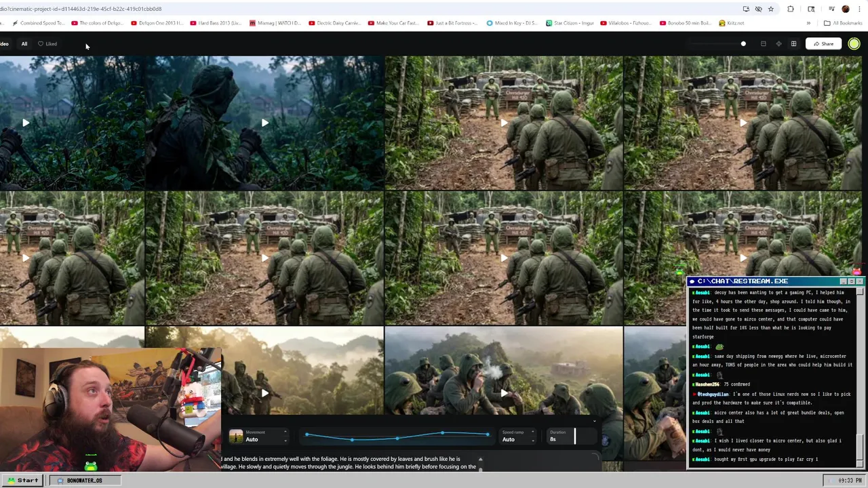
Task: Click the Movement preset thumbnail icon
Action: [236, 436]
